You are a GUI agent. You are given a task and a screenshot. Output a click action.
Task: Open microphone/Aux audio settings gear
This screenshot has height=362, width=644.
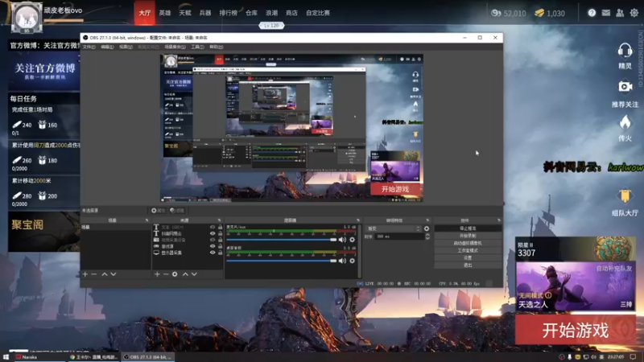coord(352,240)
